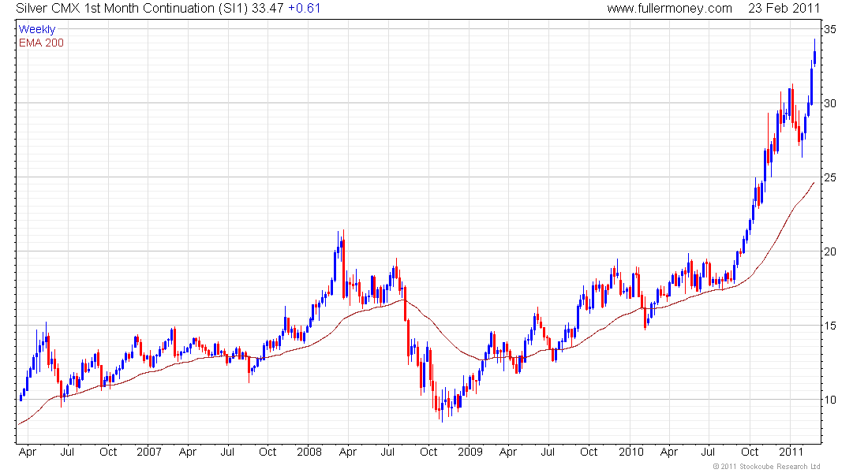Screen dimensions: 868x473
Task: Click the 20 price axis label
Action: coord(830,251)
